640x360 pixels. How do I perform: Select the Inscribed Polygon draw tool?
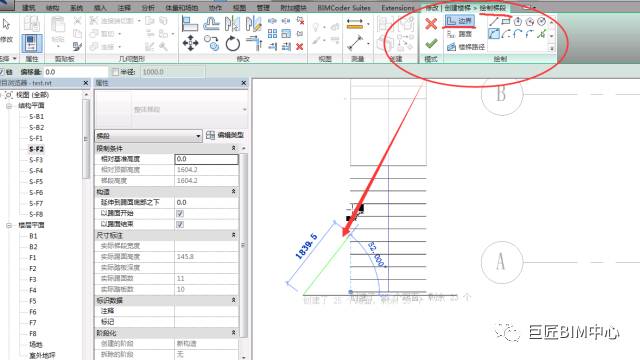coord(518,21)
